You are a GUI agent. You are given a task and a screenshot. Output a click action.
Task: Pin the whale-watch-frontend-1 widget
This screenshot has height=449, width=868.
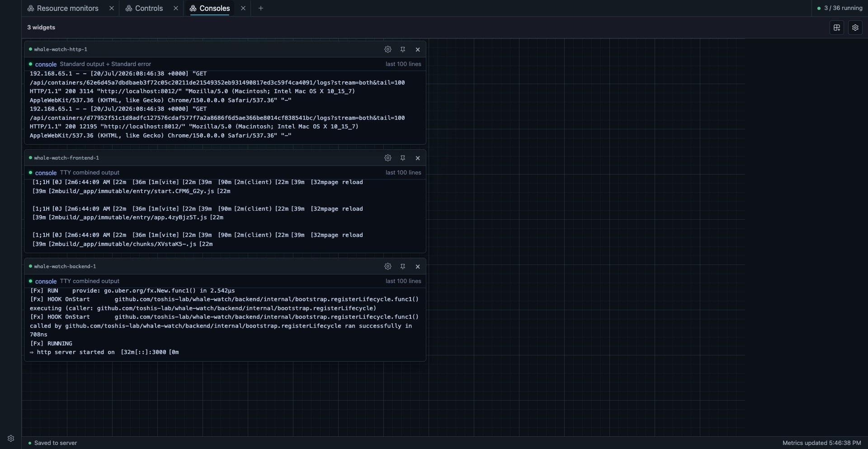click(x=403, y=158)
